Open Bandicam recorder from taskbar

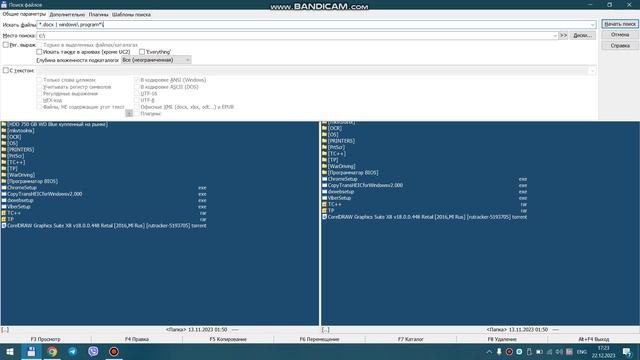(114, 351)
